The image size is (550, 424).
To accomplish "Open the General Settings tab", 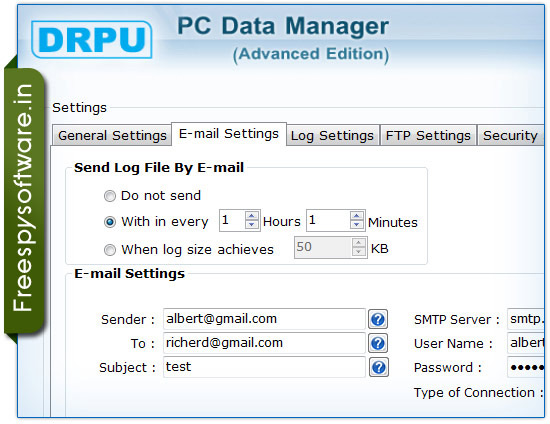I will coord(112,135).
